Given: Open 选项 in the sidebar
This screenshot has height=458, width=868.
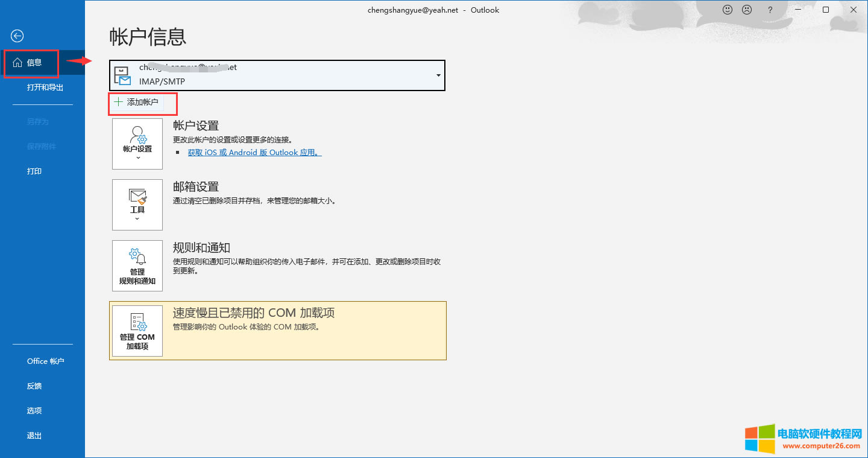Looking at the screenshot, I should pyautogui.click(x=34, y=411).
